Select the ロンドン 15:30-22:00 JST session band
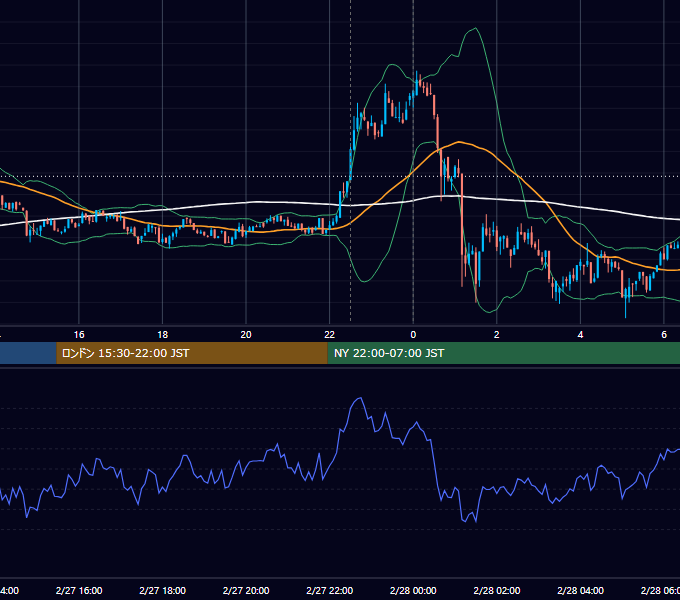The image size is (680, 600). [192, 353]
